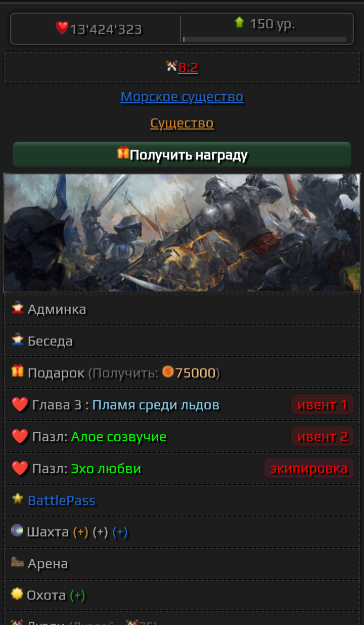
Task: Click the green level-up arrow icon
Action: pos(239,22)
